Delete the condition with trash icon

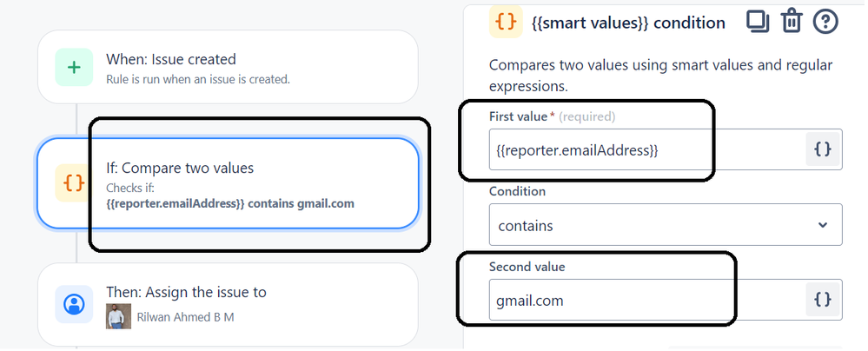pyautogui.click(x=791, y=21)
